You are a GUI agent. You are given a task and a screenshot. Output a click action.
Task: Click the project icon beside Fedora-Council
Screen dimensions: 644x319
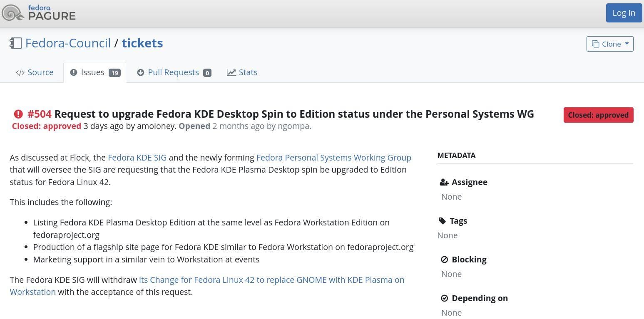(15, 43)
